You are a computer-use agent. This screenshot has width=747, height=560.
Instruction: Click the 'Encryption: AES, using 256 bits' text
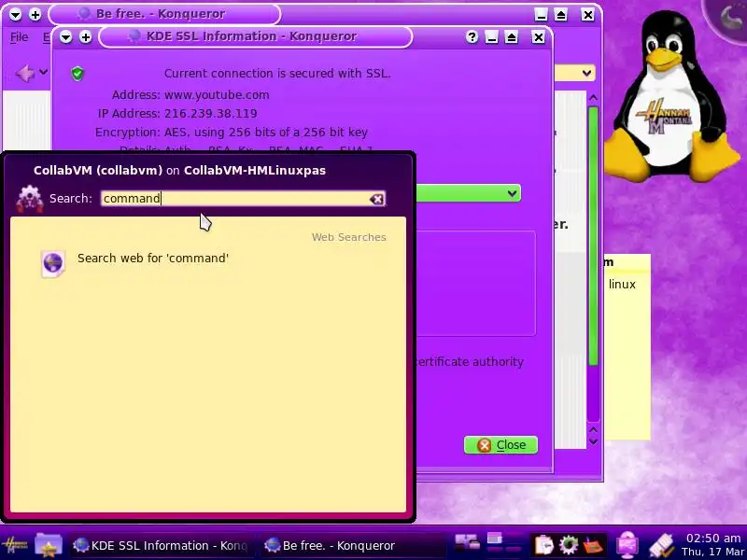point(231,132)
